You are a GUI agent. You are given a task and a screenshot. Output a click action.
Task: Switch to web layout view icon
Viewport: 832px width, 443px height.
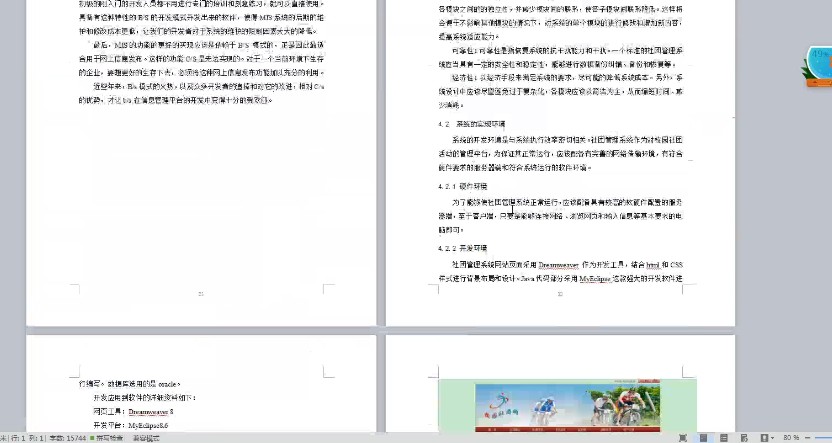744,438
